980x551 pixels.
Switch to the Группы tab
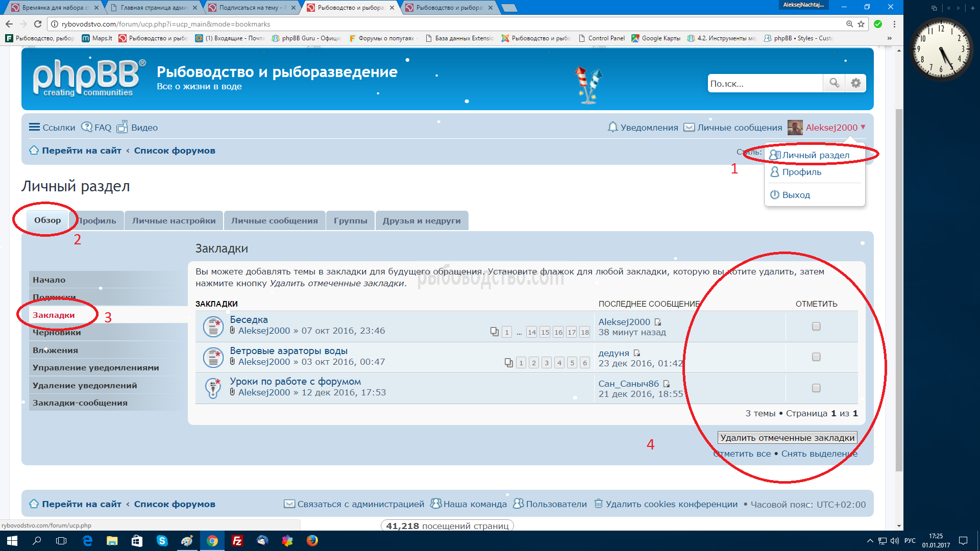[x=351, y=221]
